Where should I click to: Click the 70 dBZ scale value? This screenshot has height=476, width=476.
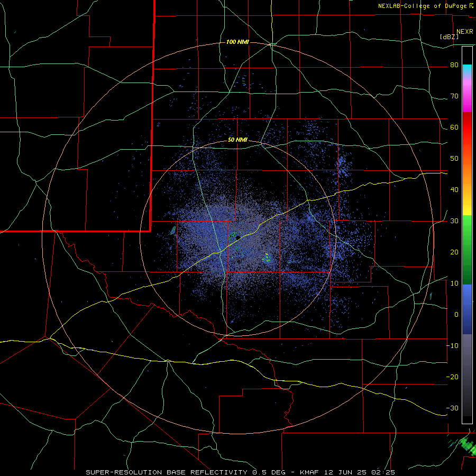pyautogui.click(x=454, y=96)
